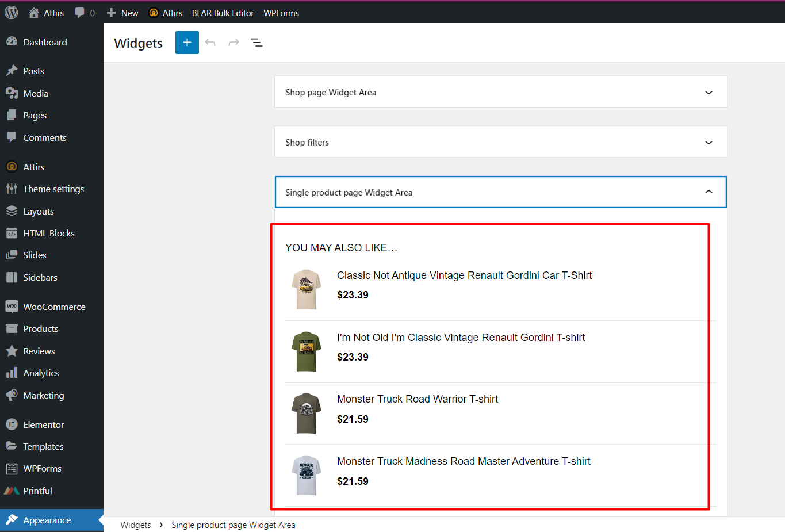Open Classic Not Antique Vintage Renault product
The image size is (785, 532).
point(465,275)
